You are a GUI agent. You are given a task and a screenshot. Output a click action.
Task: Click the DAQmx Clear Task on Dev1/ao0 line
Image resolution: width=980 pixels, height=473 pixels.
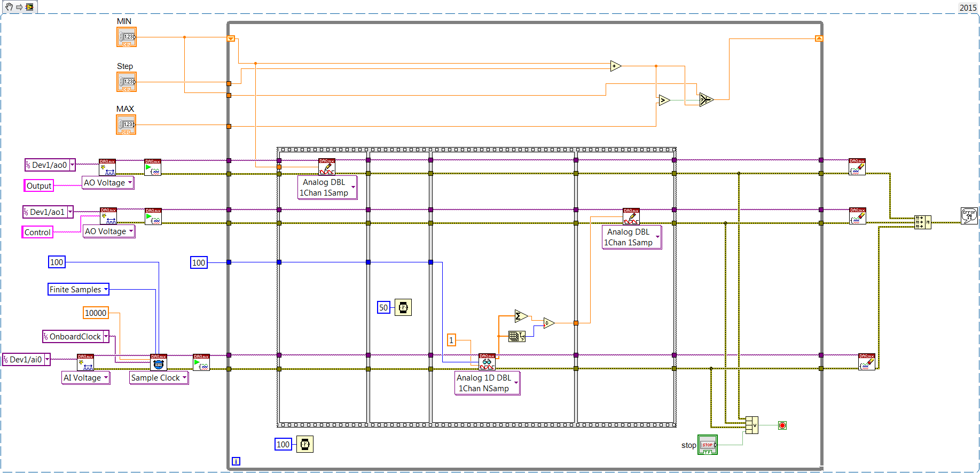[x=857, y=167]
